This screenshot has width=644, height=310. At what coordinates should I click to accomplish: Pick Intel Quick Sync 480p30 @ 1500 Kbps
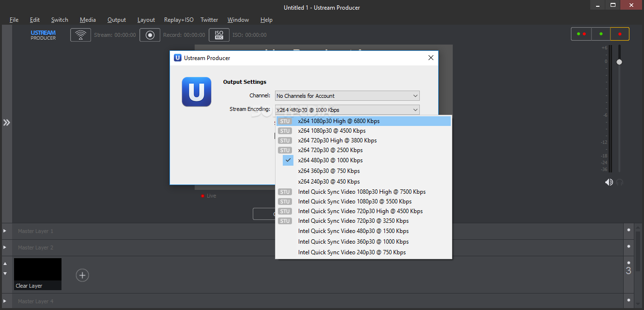tap(364, 231)
